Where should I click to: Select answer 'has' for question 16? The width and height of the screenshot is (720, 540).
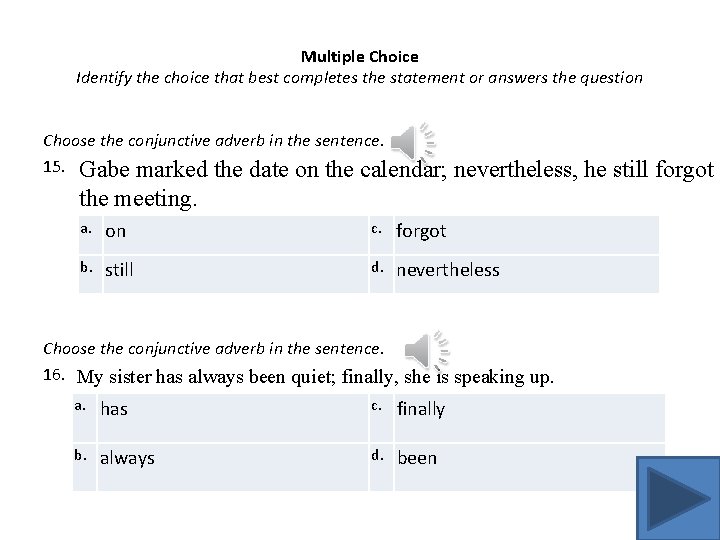114,409
